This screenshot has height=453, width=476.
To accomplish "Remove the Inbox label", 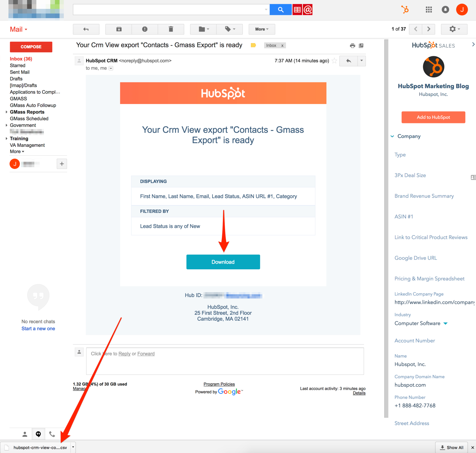I will 282,45.
